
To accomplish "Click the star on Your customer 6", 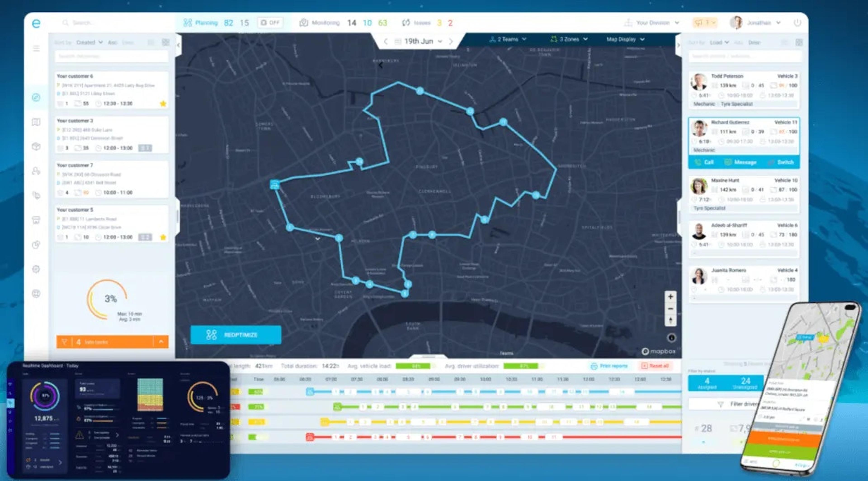I will [x=163, y=103].
